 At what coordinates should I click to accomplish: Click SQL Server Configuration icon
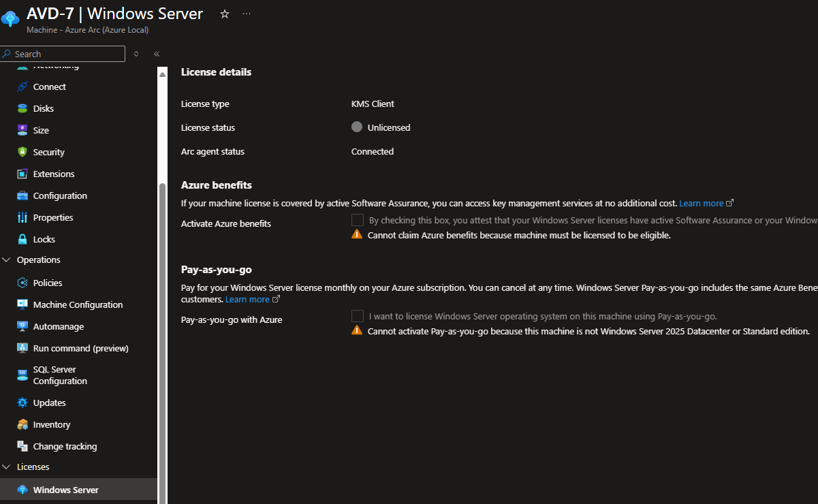point(22,375)
